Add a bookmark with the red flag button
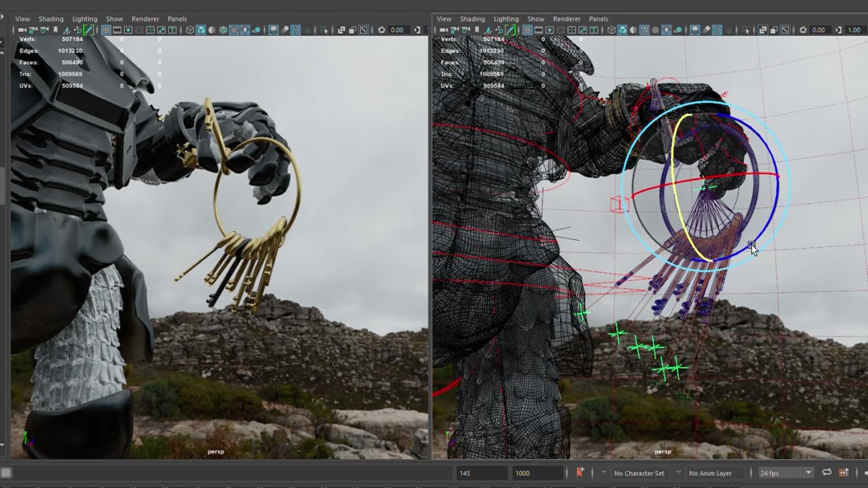 (581, 473)
